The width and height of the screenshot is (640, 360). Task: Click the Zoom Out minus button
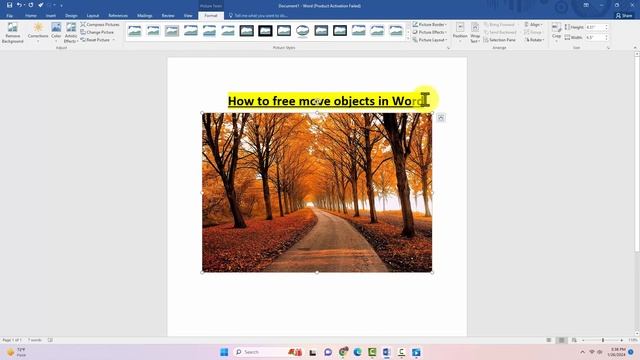pos(583,340)
